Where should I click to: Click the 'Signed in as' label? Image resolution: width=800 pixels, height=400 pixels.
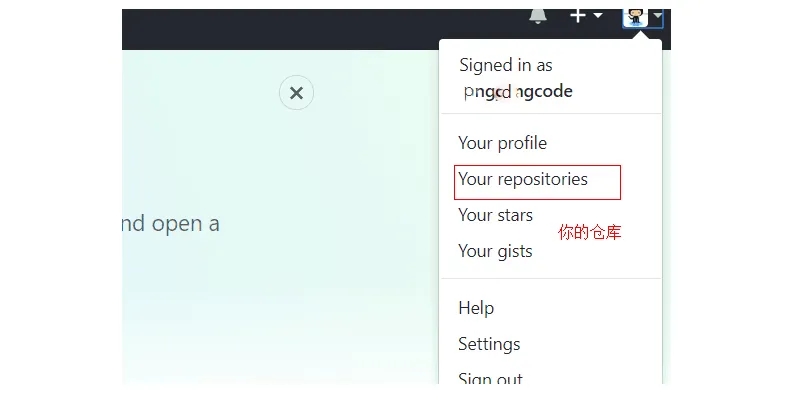[506, 65]
